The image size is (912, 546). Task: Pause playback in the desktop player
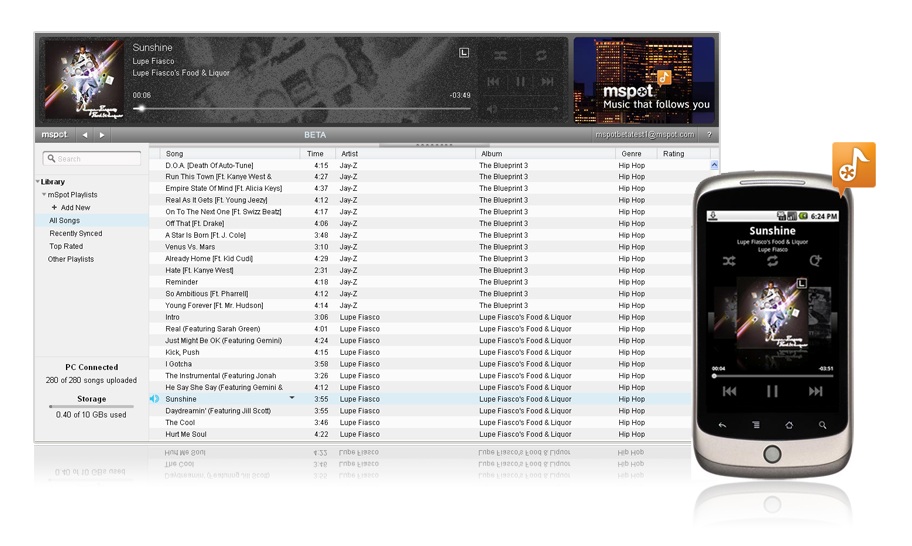[521, 81]
